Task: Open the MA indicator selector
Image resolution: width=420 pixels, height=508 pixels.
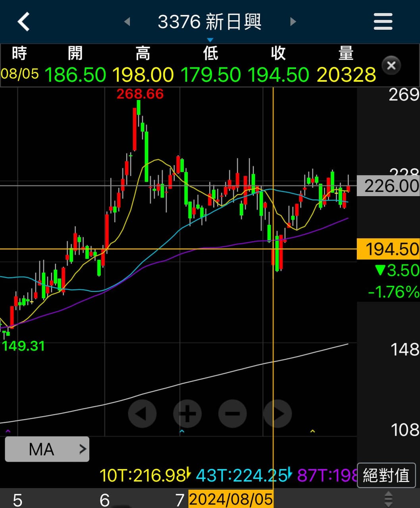Action: tap(47, 449)
